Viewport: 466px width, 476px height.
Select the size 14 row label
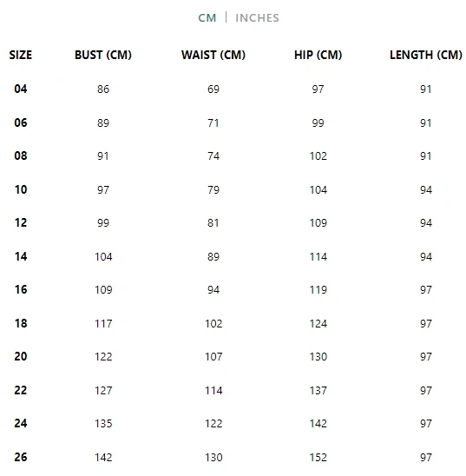21,256
